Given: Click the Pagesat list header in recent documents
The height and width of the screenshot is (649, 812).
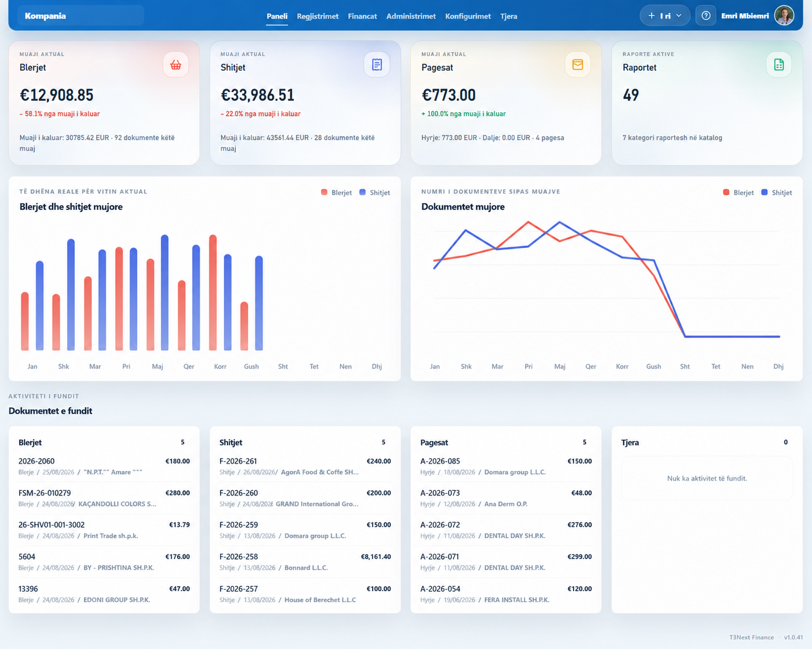Looking at the screenshot, I should click(434, 442).
